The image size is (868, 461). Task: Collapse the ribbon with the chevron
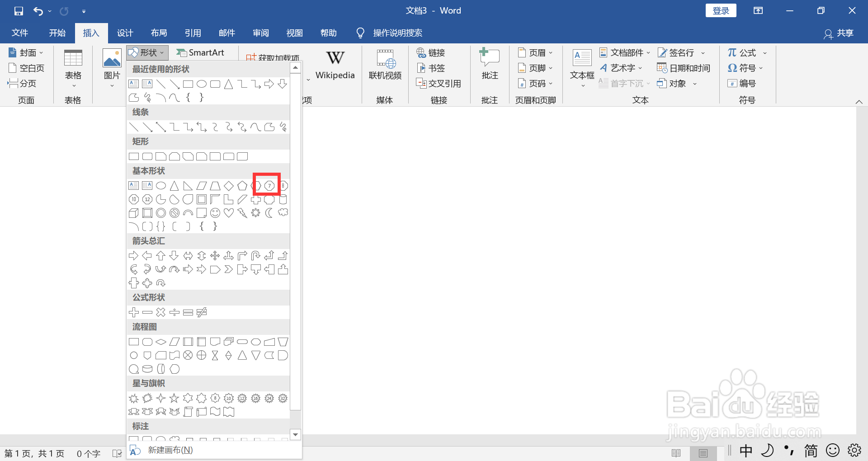click(859, 102)
